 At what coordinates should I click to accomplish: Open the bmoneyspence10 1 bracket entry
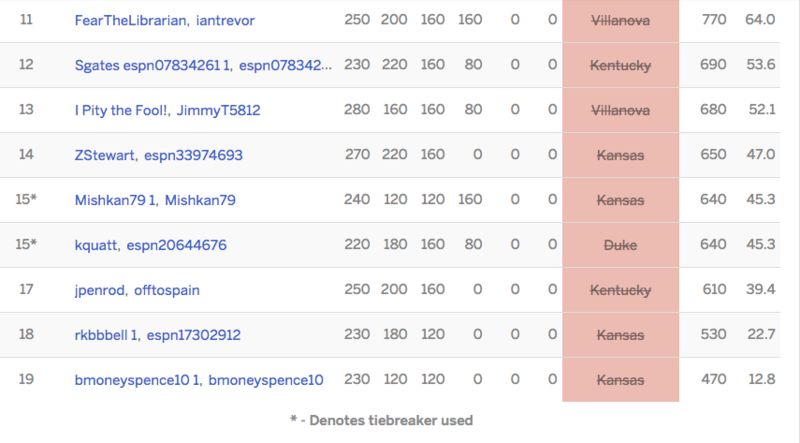138,380
